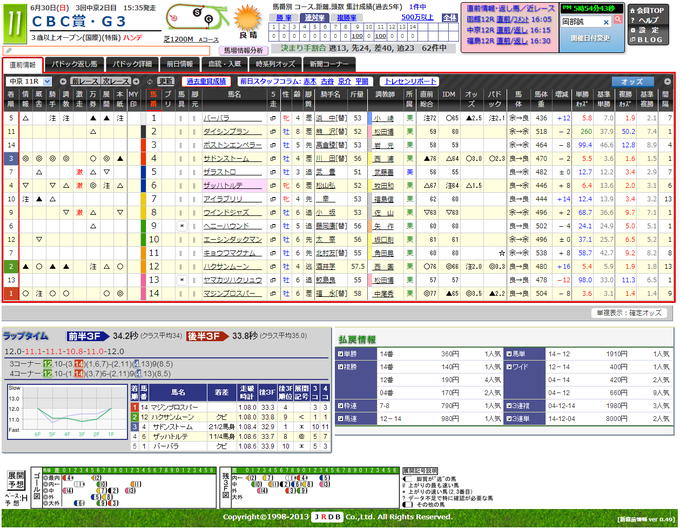Click the 更新 button
Image resolution: width=680 pixels, height=529 pixels.
click(165, 82)
